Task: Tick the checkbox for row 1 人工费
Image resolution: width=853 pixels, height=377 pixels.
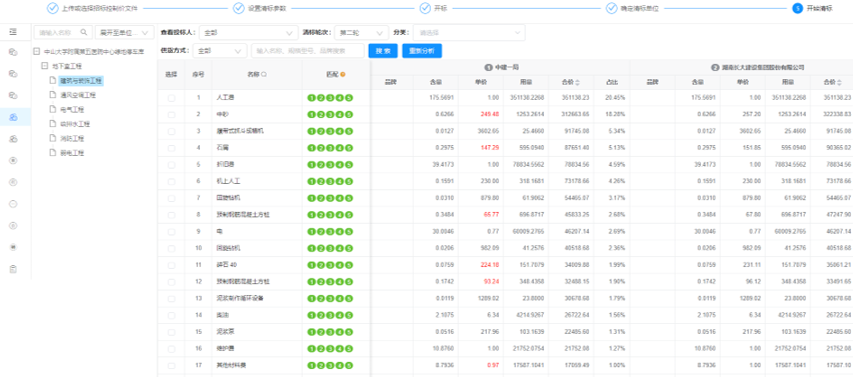Action: click(171, 98)
